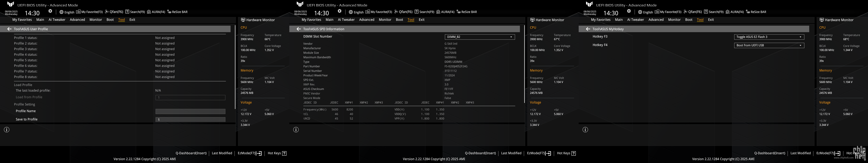Open Search(F9) in User Profile screen
This screenshot has height=163, width=868.
coord(135,12)
